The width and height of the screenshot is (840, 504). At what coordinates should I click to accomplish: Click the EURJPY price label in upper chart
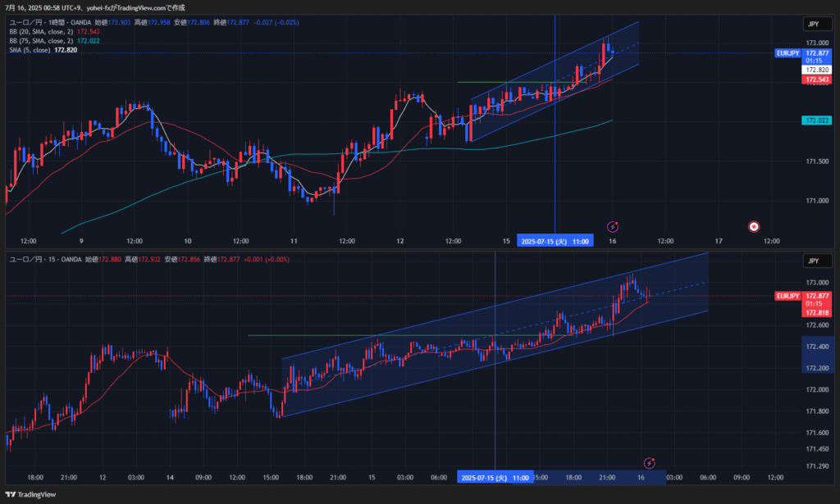point(787,52)
